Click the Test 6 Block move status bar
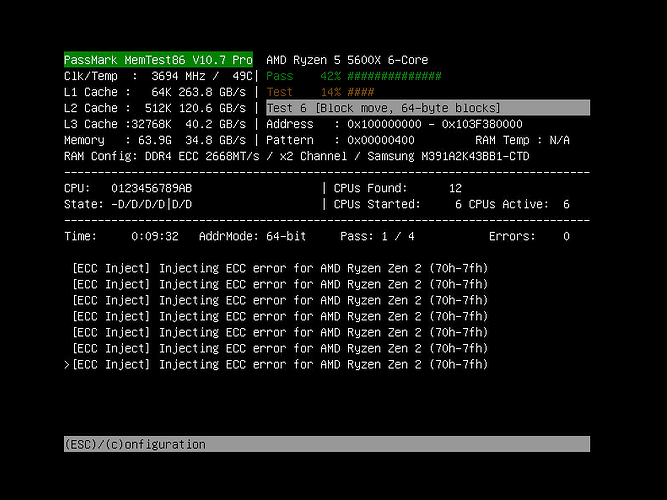 pos(428,108)
